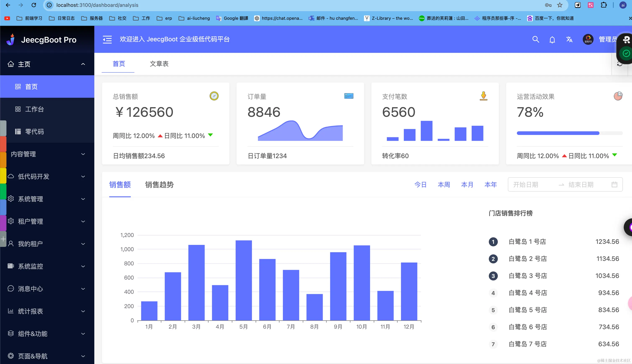Click the JeecgBoot Pro logo

pyautogui.click(x=10, y=39)
